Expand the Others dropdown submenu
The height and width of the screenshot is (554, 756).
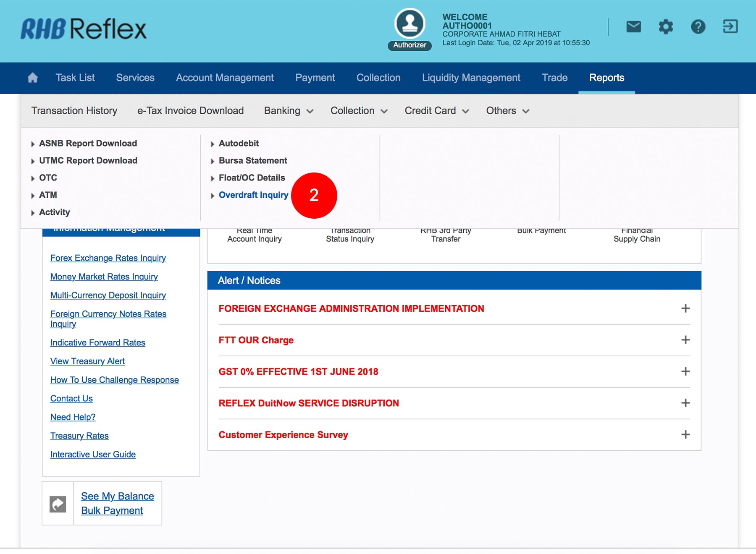[507, 111]
